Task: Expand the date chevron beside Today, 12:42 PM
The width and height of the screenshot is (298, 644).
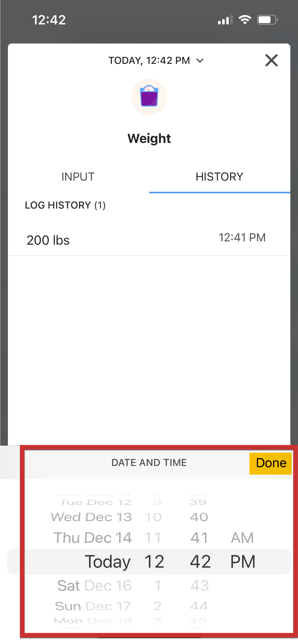Action: pyautogui.click(x=200, y=61)
